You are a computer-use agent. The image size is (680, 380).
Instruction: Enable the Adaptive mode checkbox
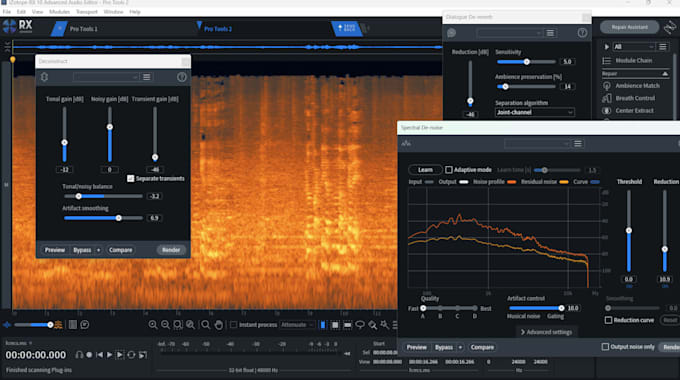coord(449,170)
